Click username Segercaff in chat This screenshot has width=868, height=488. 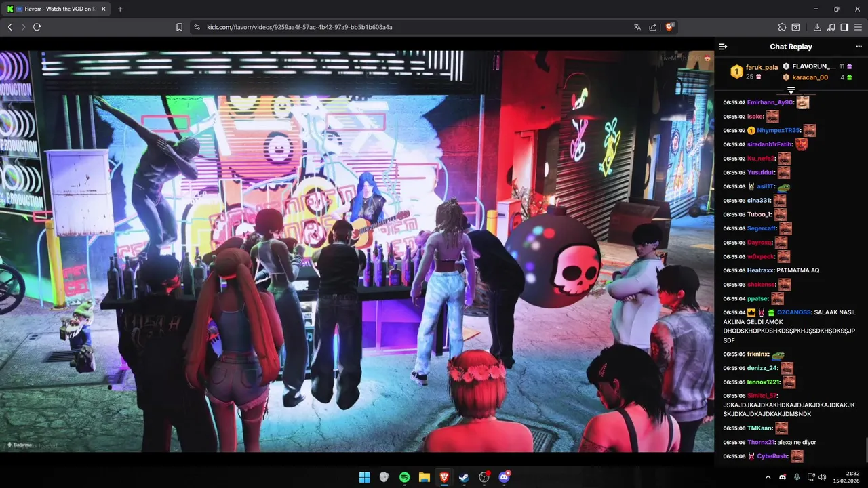[762, 228]
